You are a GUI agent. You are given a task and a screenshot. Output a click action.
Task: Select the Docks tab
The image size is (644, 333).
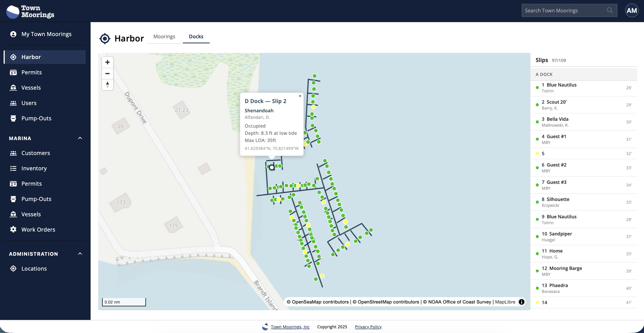[x=196, y=37]
